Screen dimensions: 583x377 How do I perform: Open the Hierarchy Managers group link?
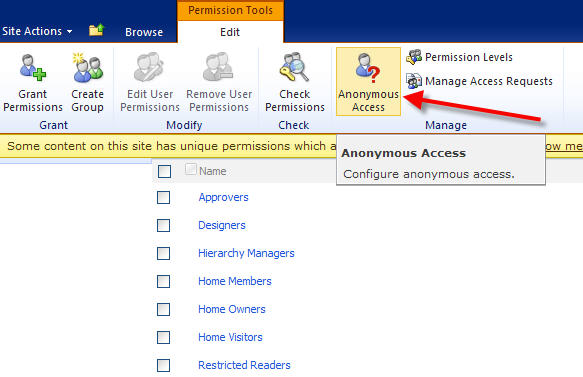point(246,253)
